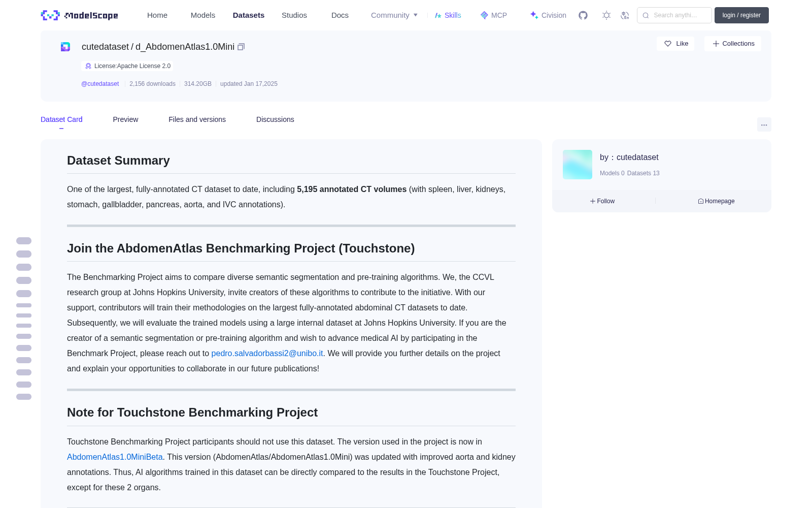Open Civision in the top navigation
Image resolution: width=812 pixels, height=508 pixels.
(x=548, y=15)
